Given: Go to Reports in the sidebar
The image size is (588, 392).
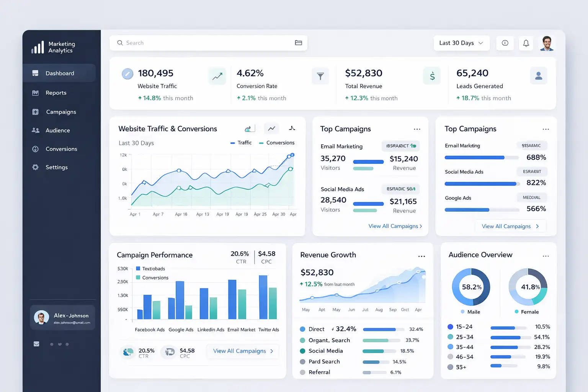Looking at the screenshot, I should [x=56, y=93].
